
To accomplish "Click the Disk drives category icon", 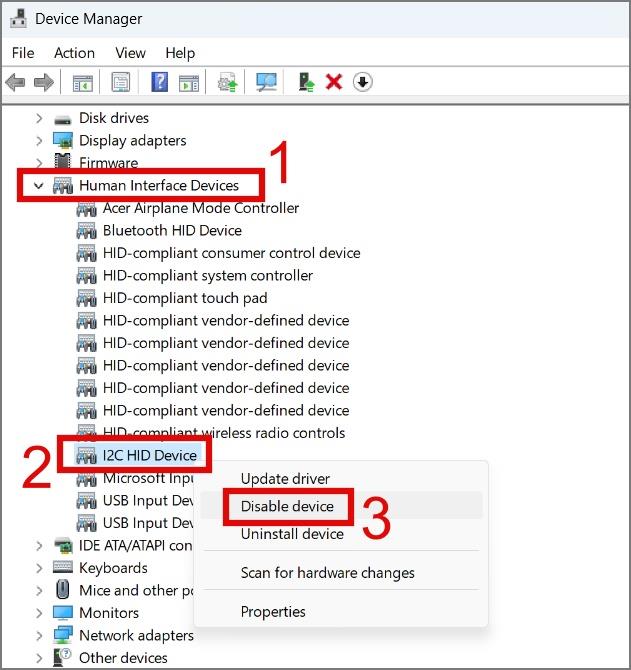I will click(63, 118).
